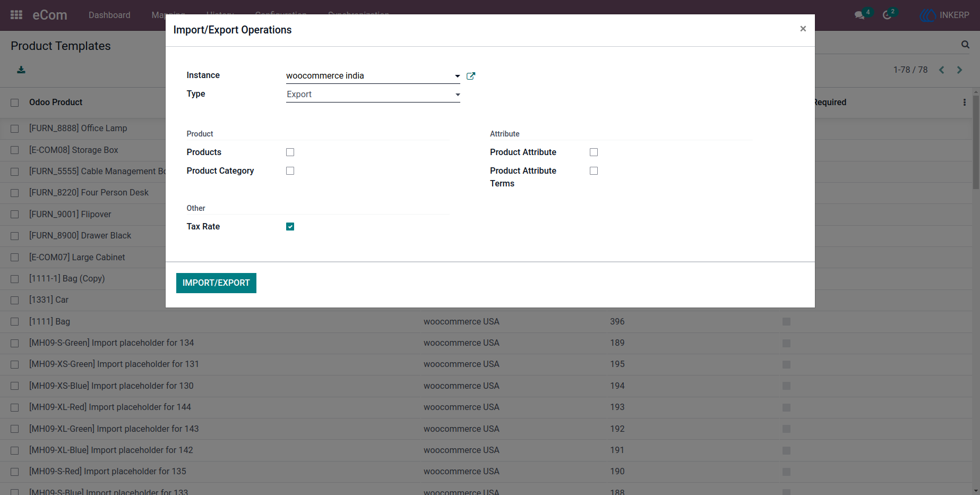Uncheck the Tax Rate checkbox
Screen dimensions: 980x495
coord(290,227)
